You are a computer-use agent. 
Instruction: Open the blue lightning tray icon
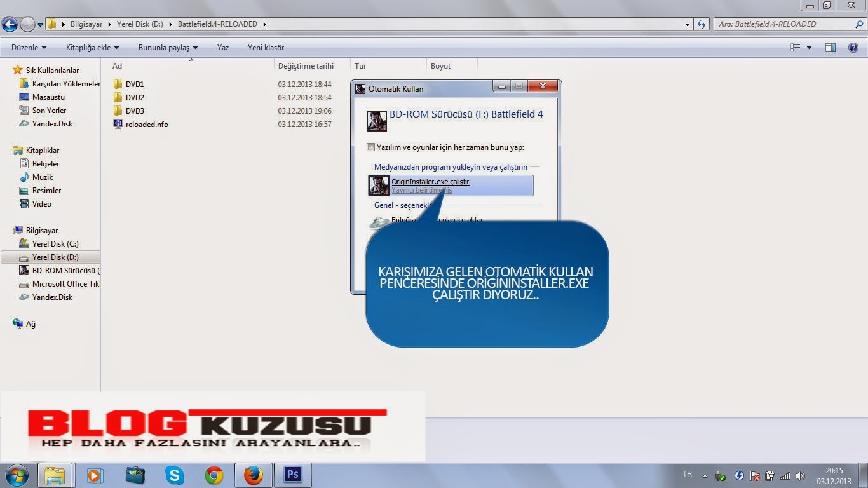pyautogui.click(x=739, y=475)
